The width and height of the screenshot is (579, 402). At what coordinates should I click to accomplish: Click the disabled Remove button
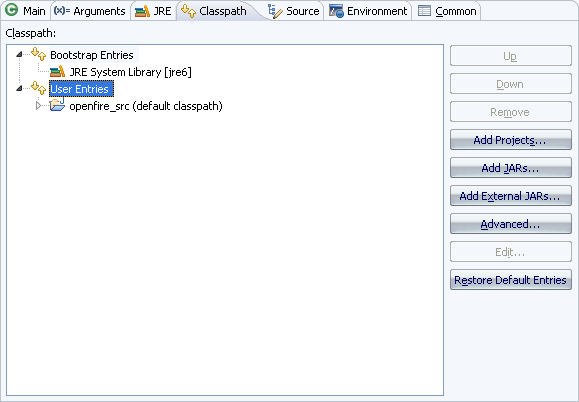pyautogui.click(x=511, y=112)
